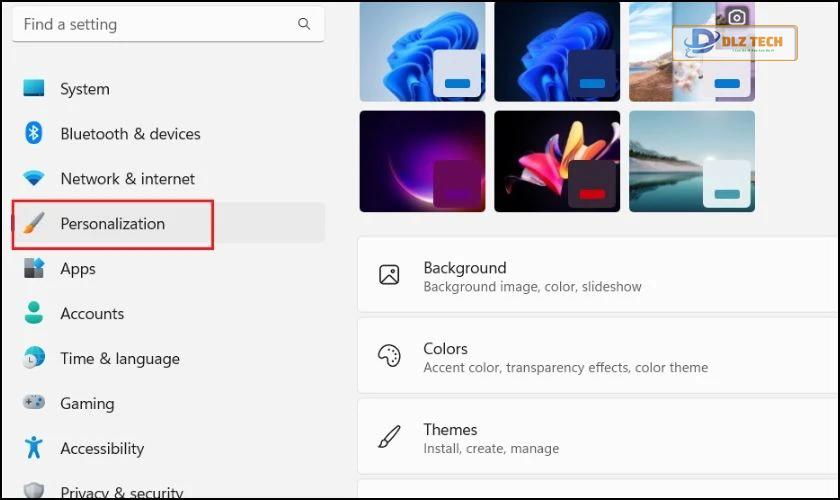Open the Themes settings row

point(598,437)
